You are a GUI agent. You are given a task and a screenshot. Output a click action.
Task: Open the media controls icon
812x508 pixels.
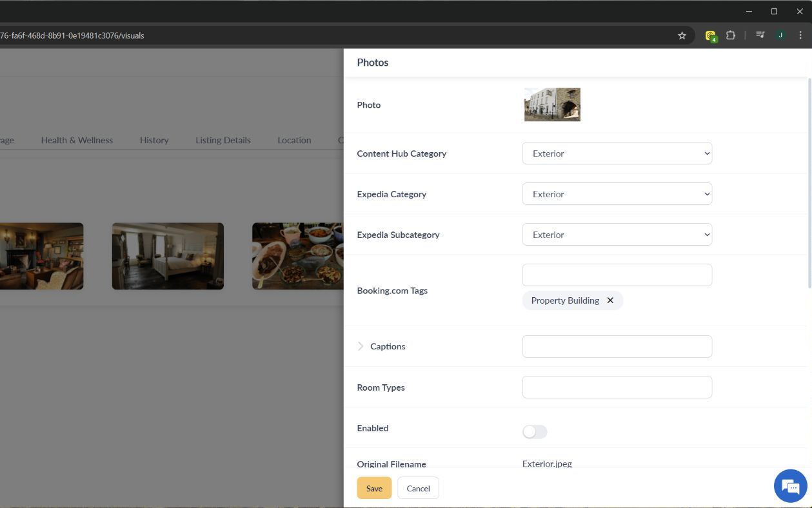pyautogui.click(x=760, y=35)
